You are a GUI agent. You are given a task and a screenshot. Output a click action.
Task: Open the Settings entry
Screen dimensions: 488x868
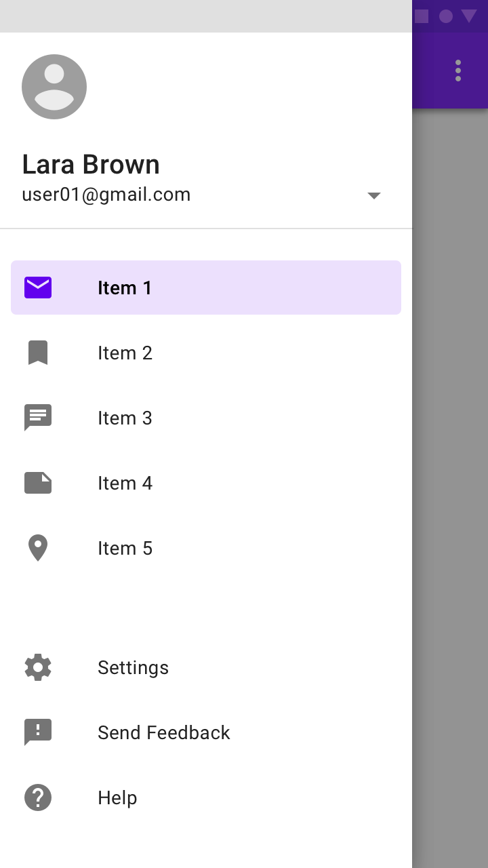click(x=206, y=667)
